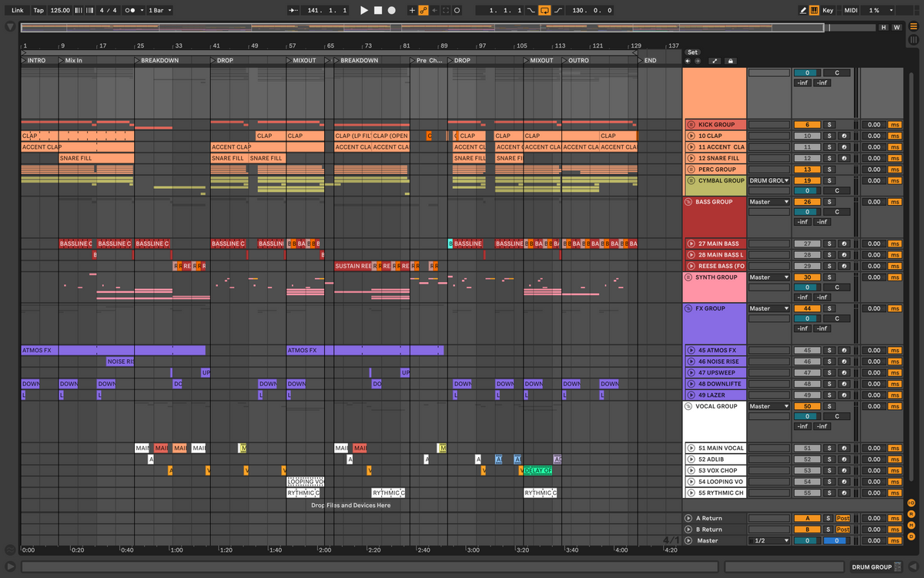This screenshot has height=578, width=924.
Task: Click the Post button on A Return
Action: (843, 519)
